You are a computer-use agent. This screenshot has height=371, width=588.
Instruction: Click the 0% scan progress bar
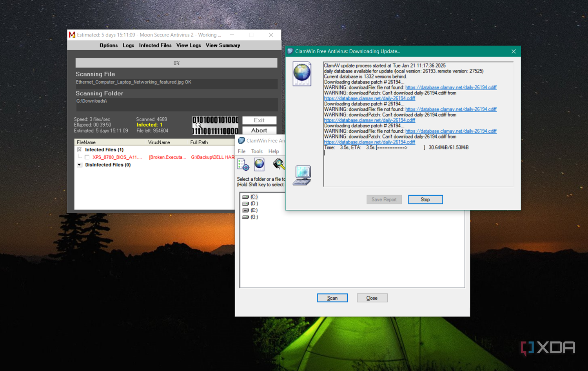[176, 63]
